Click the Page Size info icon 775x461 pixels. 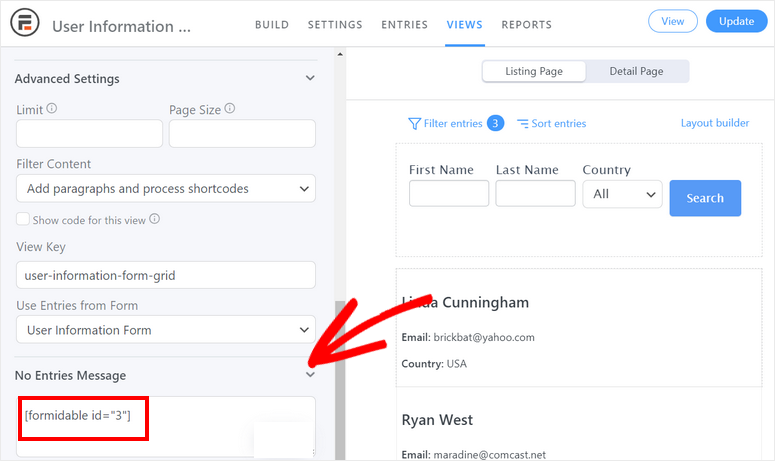[231, 109]
